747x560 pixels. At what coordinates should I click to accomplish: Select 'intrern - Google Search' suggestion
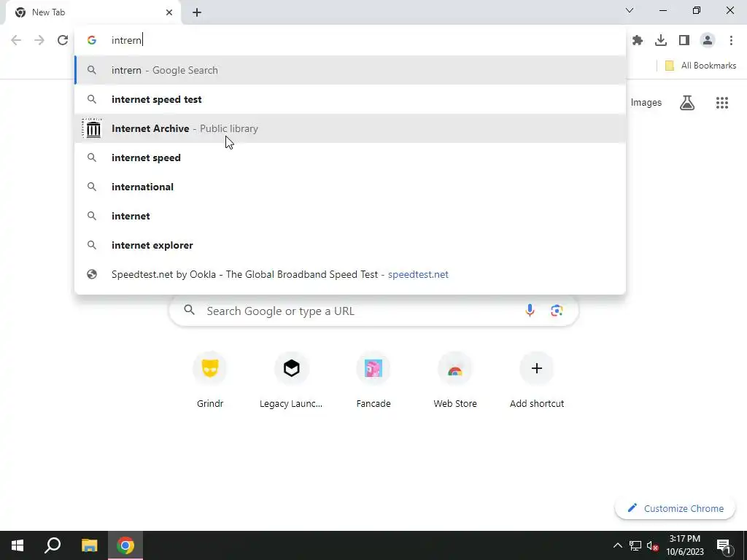(x=350, y=70)
